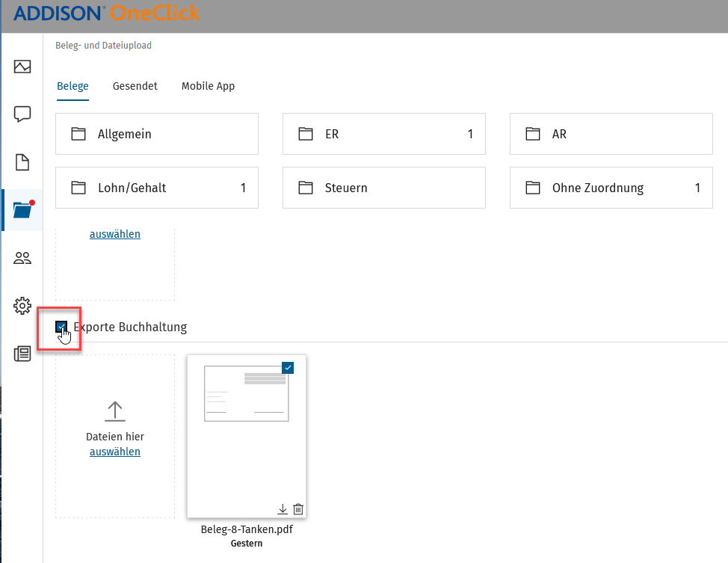This screenshot has width=728, height=563.
Task: Uncheck the Beleg-8-Tanken.pdf thumbnail checkbox
Action: [288, 368]
